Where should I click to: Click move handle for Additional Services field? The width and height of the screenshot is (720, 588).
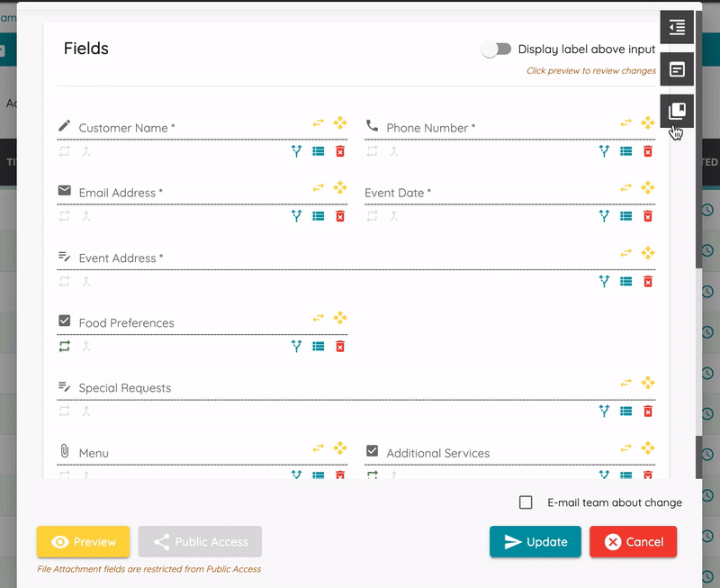647,448
